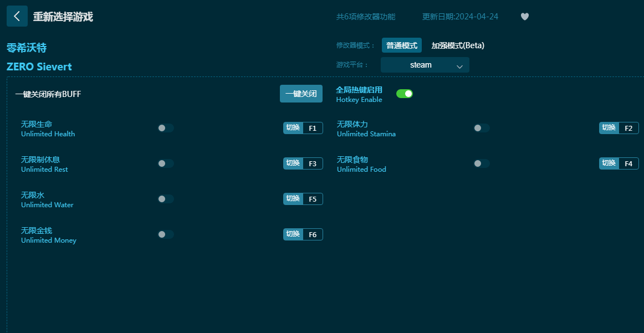Turn on Unlimited Rest switch
This screenshot has width=644, height=333.
click(166, 163)
